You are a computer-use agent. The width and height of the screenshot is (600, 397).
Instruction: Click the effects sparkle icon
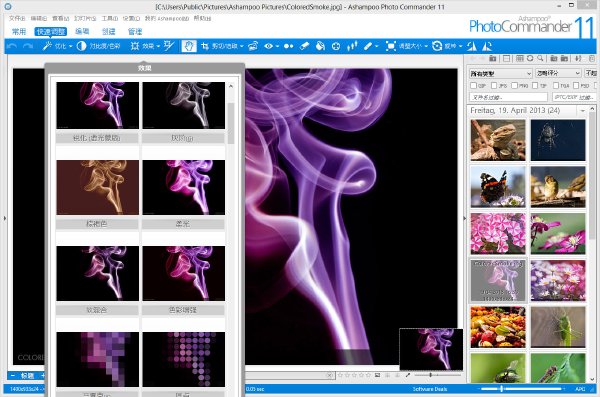[135, 46]
